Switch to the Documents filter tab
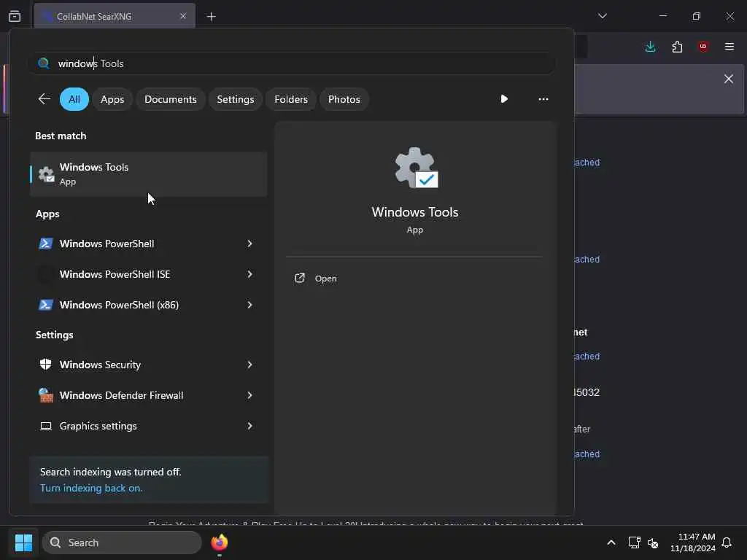The image size is (747, 560). pos(171,99)
